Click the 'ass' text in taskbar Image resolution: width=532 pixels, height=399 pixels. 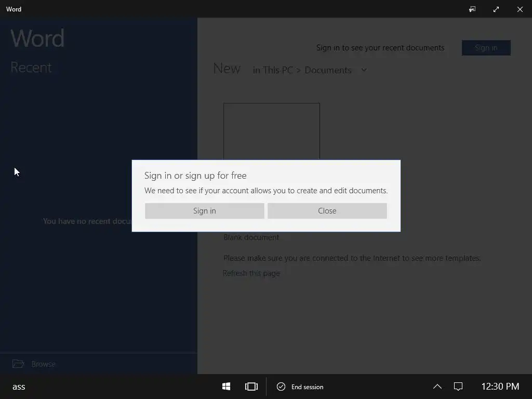[x=19, y=387]
